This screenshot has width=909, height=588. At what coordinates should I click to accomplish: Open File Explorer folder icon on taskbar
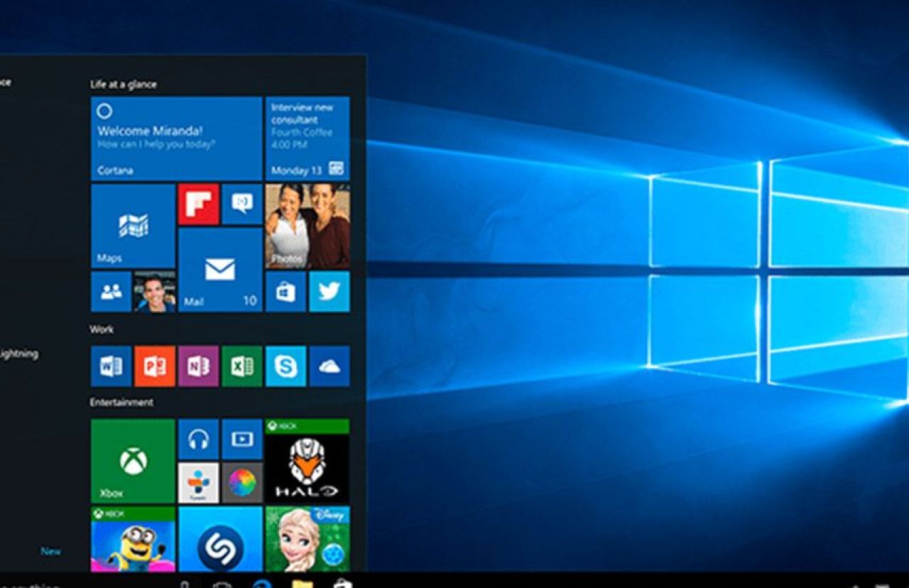[303, 584]
